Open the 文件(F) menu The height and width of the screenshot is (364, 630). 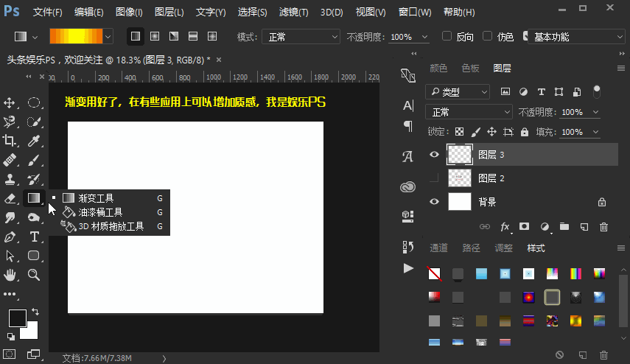[x=47, y=12]
